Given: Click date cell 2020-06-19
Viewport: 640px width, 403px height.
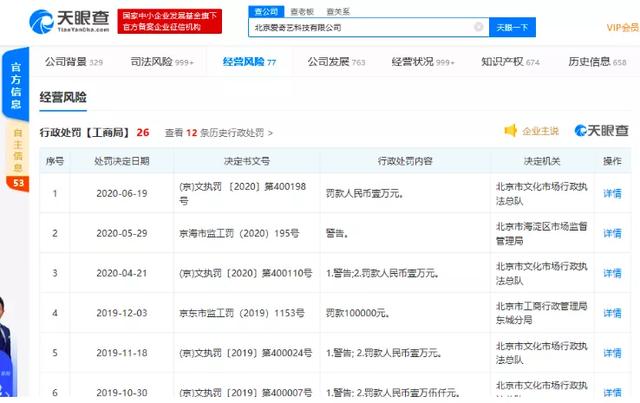Looking at the screenshot, I should pyautogui.click(x=122, y=193).
